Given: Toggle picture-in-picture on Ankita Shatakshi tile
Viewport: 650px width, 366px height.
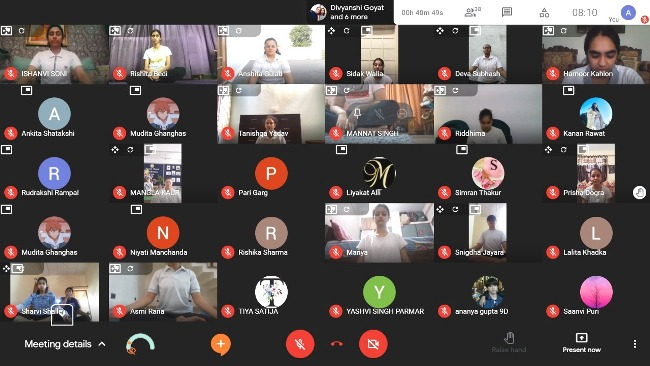Looking at the screenshot, I should 27,90.
